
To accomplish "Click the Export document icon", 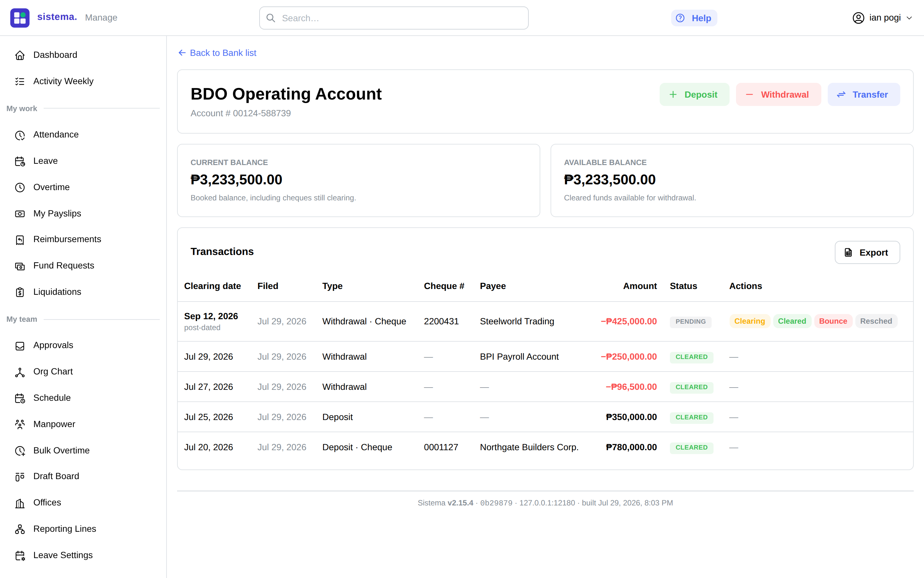I will click(x=848, y=252).
